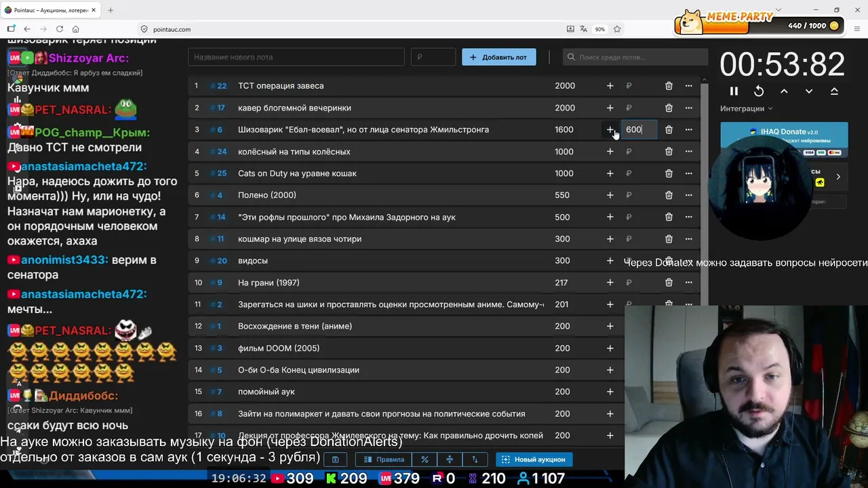Add bid to Восхождение в тени lot
This screenshot has height=488, width=868.
point(610,326)
